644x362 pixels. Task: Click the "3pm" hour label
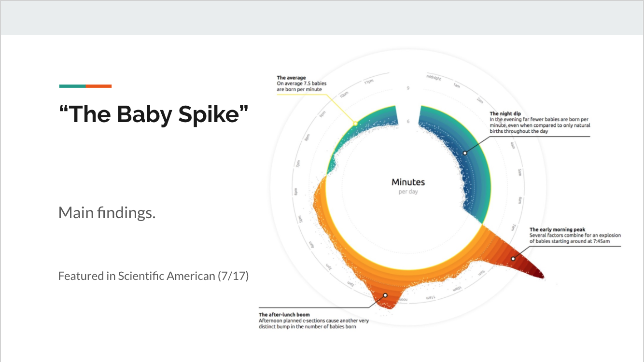(x=329, y=266)
